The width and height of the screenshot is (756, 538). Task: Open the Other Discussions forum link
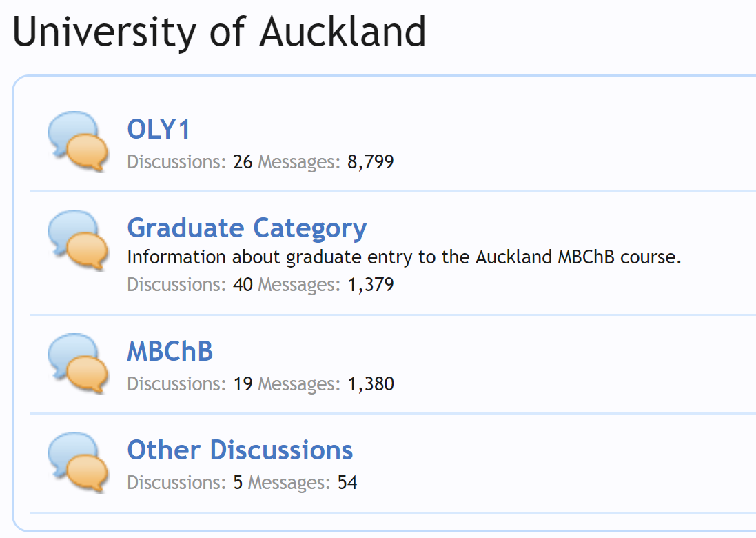[x=240, y=450]
